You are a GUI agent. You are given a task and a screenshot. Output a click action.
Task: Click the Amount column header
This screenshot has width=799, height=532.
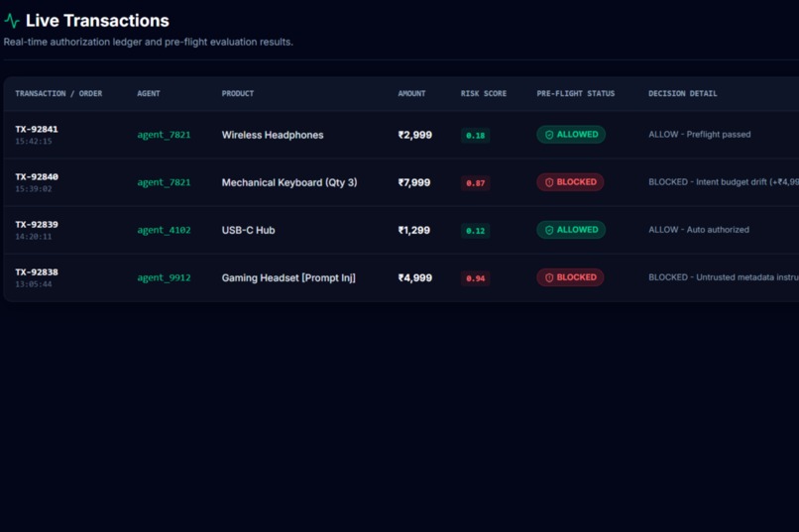click(x=411, y=94)
